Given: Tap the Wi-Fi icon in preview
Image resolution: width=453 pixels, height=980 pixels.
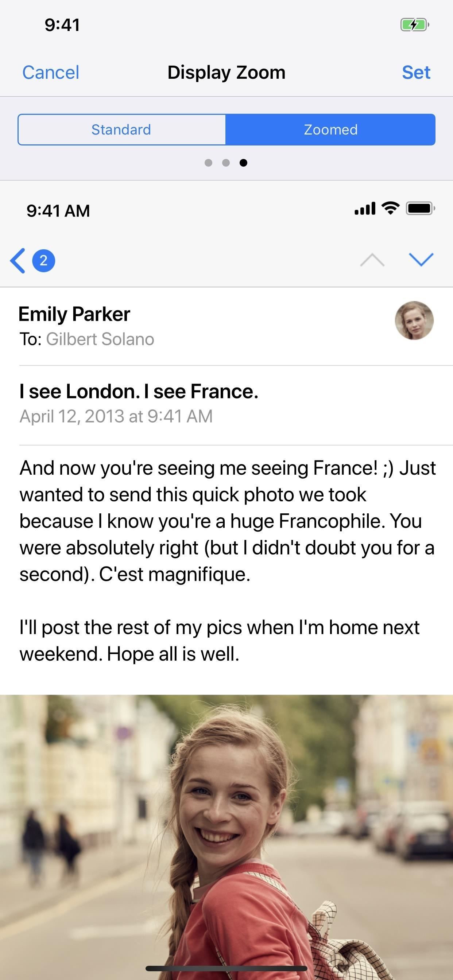Looking at the screenshot, I should (x=390, y=208).
